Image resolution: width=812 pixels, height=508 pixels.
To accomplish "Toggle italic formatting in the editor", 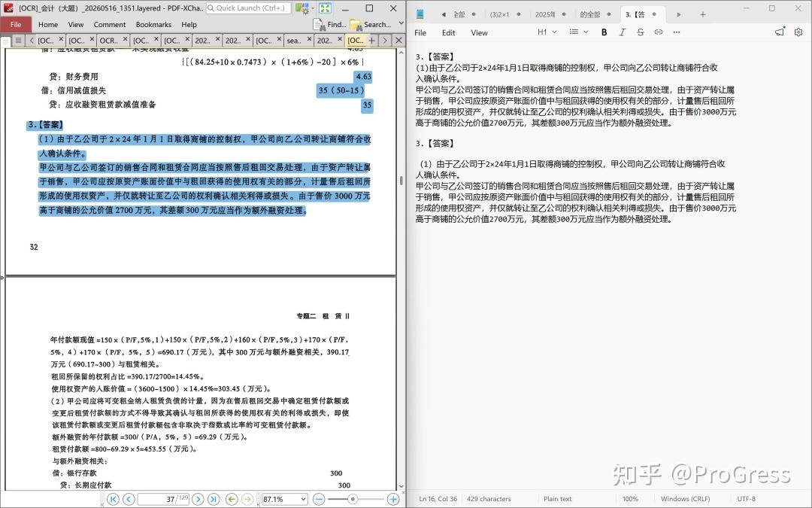I will (622, 32).
